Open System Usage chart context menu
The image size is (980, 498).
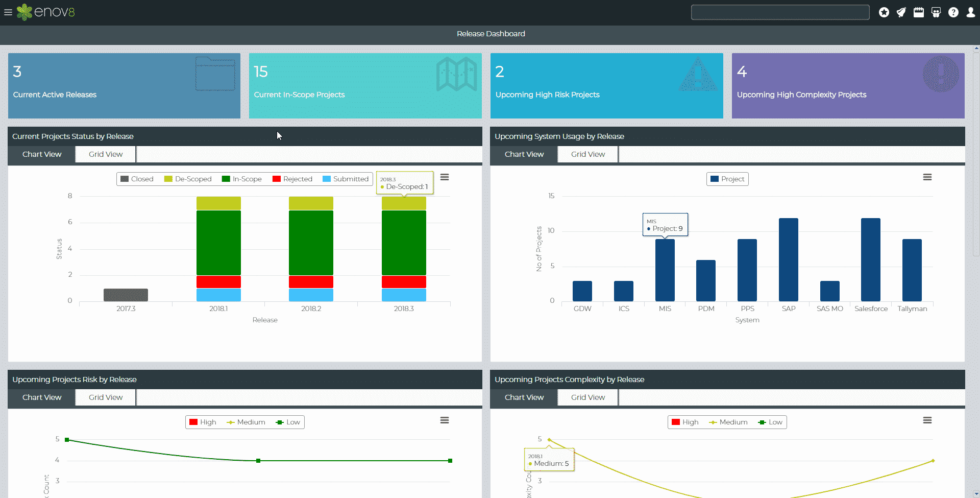[x=927, y=177]
